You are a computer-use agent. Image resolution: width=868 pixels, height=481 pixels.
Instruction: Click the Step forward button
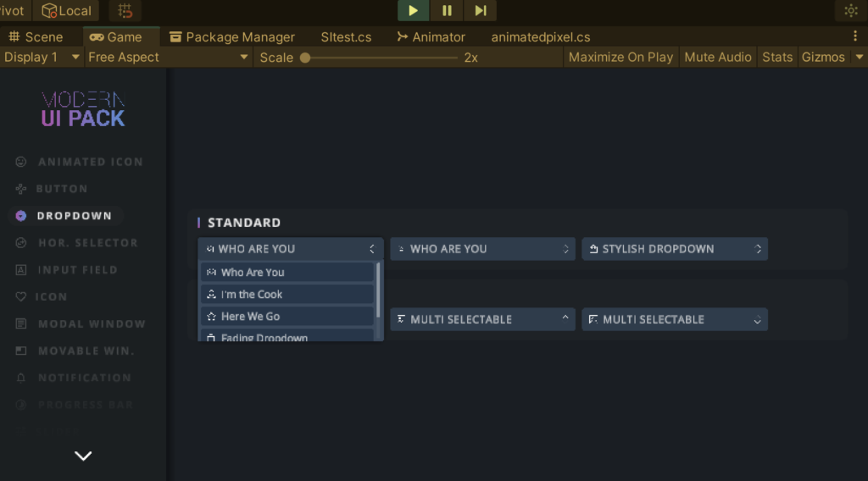pos(480,11)
